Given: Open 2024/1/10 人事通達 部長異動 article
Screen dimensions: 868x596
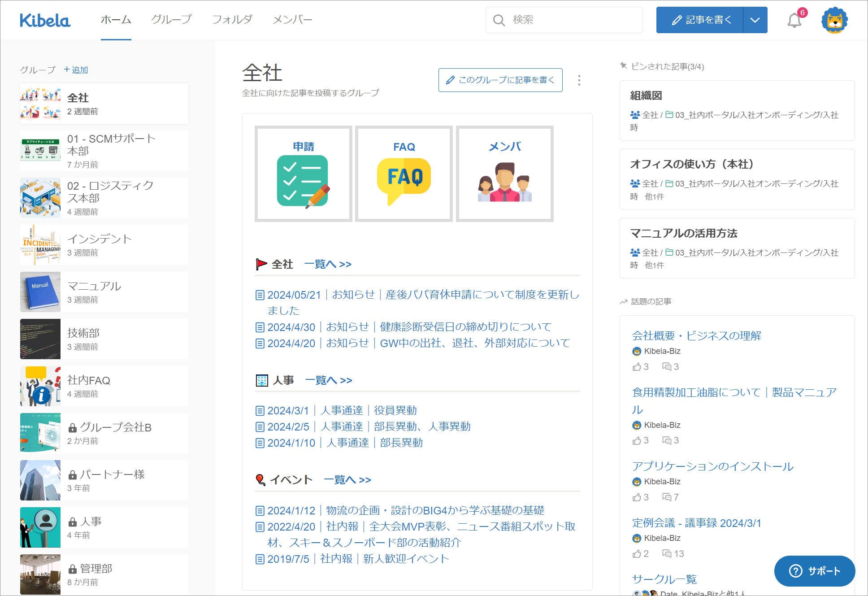Looking at the screenshot, I should tap(345, 443).
